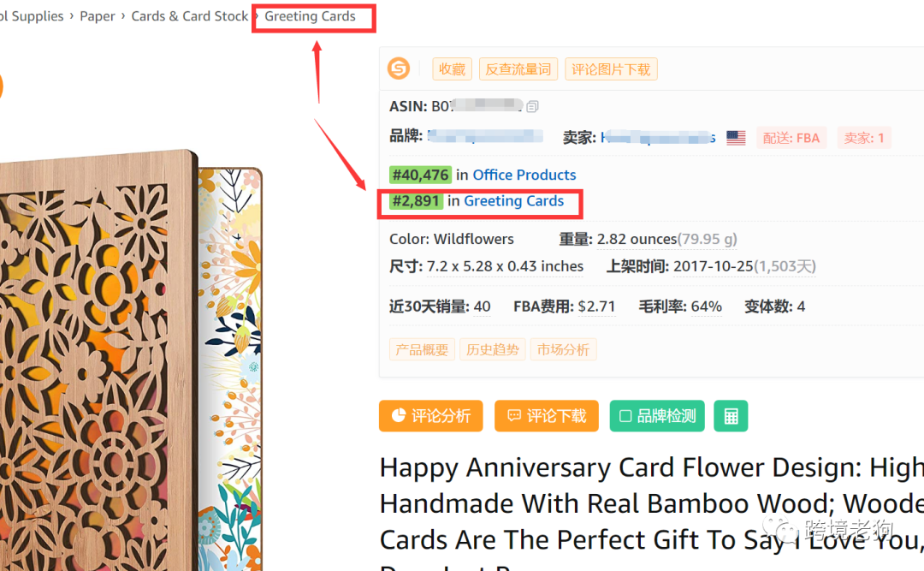The image size is (924, 571).
Task: Click the bamboo wood card product image
Action: pos(130,360)
